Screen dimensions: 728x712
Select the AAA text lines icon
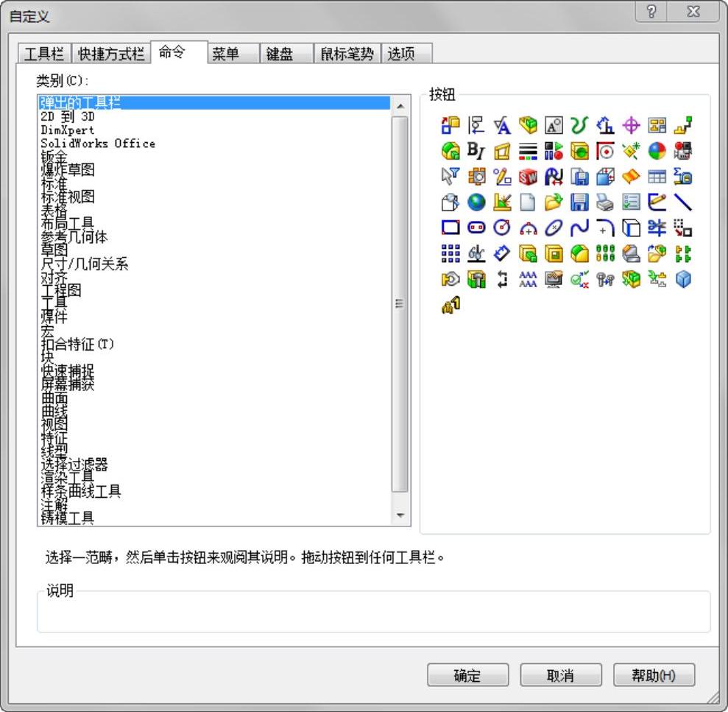[x=528, y=280]
